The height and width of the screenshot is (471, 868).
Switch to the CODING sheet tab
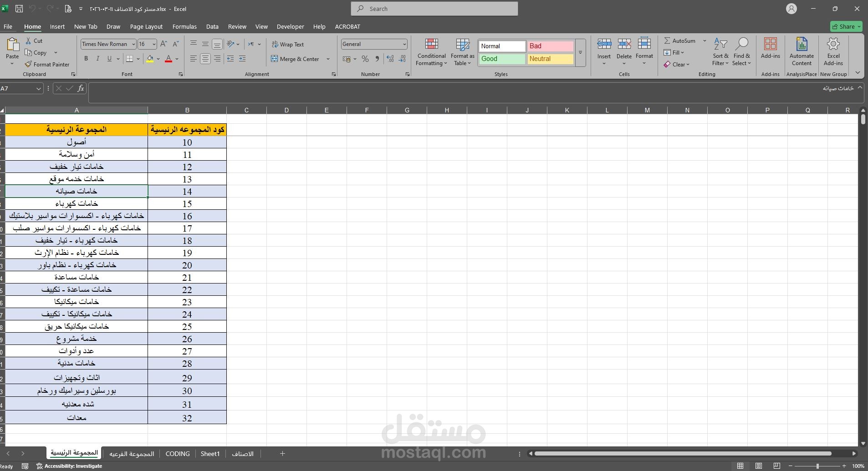coord(178,454)
